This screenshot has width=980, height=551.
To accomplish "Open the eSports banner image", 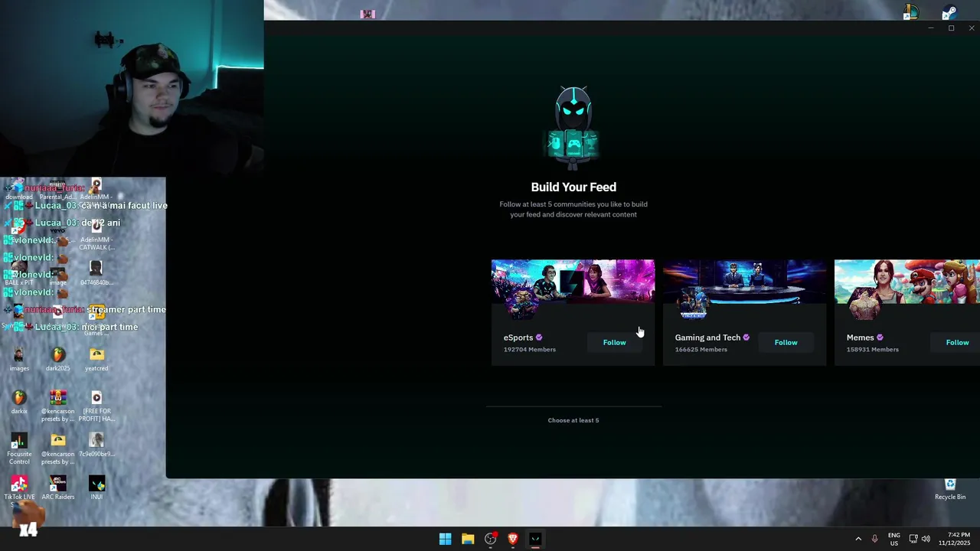I will click(x=573, y=282).
